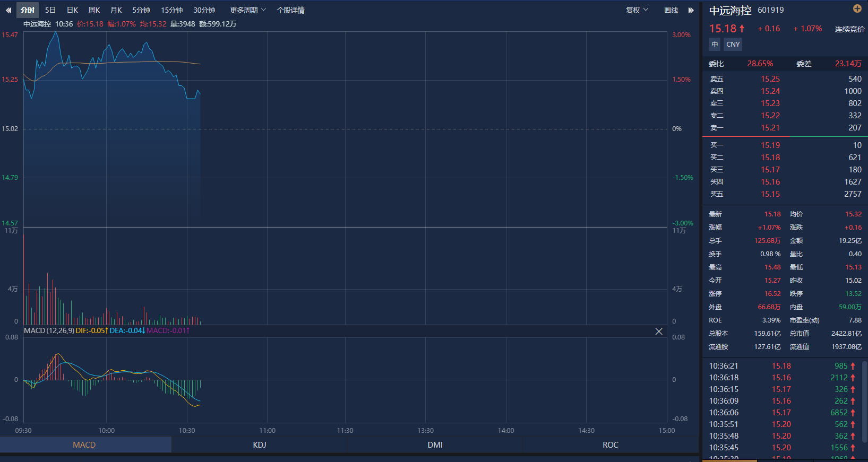
Task: Open the 个股详情 page
Action: pyautogui.click(x=290, y=10)
